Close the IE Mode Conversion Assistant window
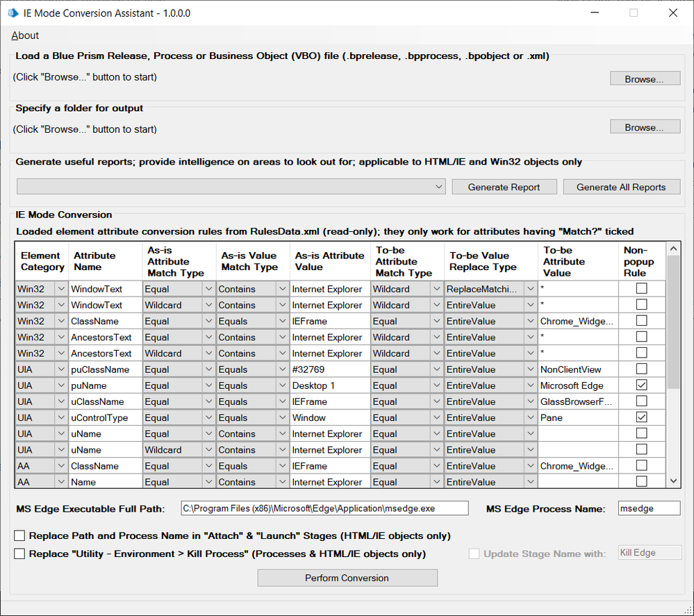This screenshot has height=616, width=694. click(672, 13)
